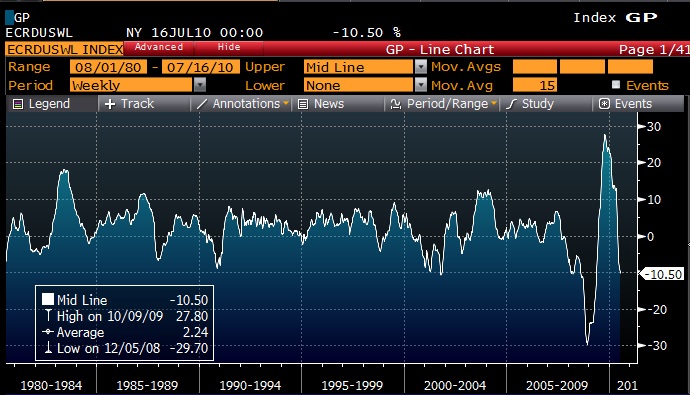Click the Hide button
690x395 pixels.
(229, 47)
